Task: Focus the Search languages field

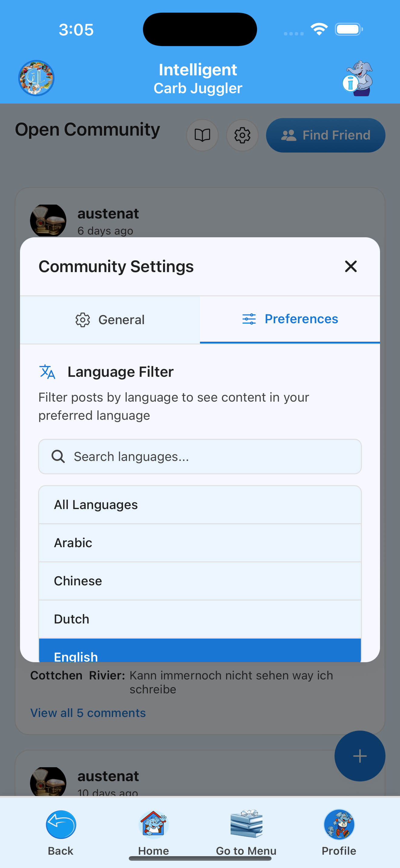Action: [x=200, y=457]
